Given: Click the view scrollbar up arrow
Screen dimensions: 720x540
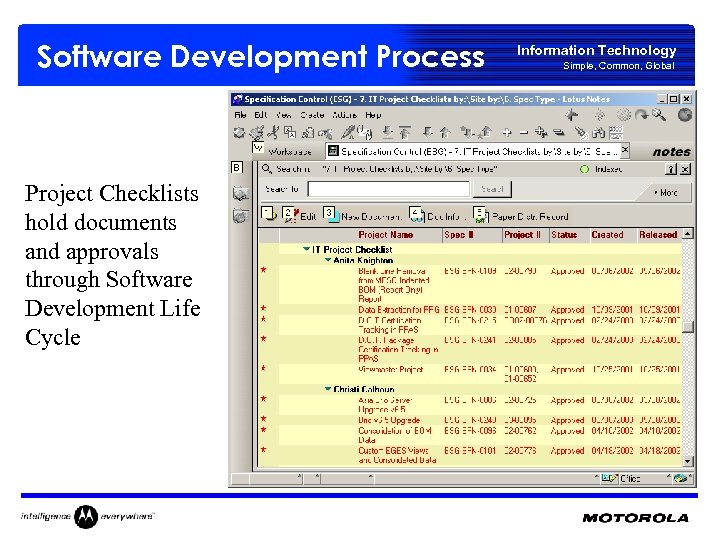Looking at the screenshot, I should (687, 234).
